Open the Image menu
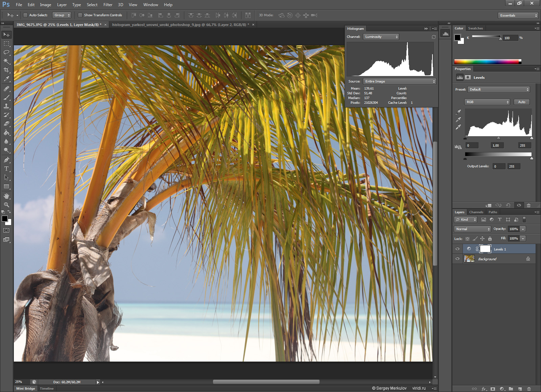The width and height of the screenshot is (541, 392). coord(46,5)
